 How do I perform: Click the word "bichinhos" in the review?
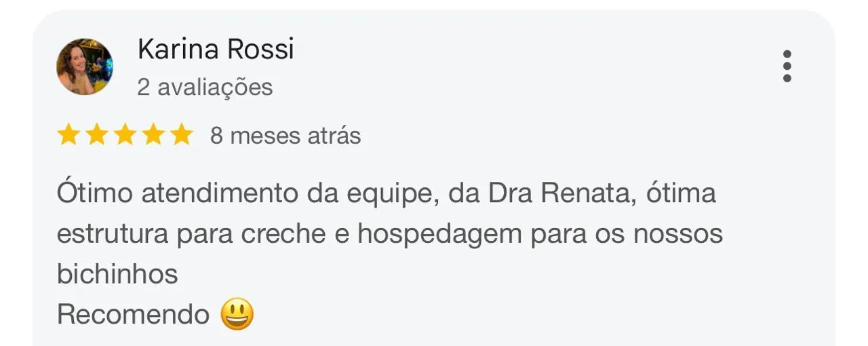(x=117, y=275)
